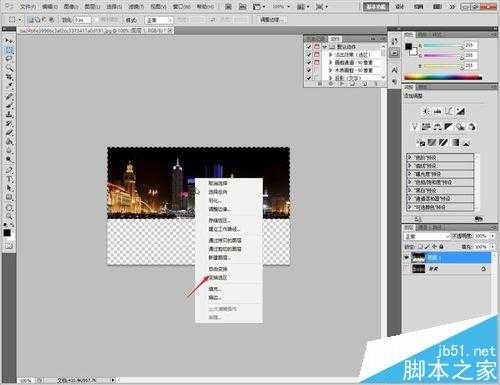
Task: Click the Gradient Map adjustment icon
Action: 455,143
